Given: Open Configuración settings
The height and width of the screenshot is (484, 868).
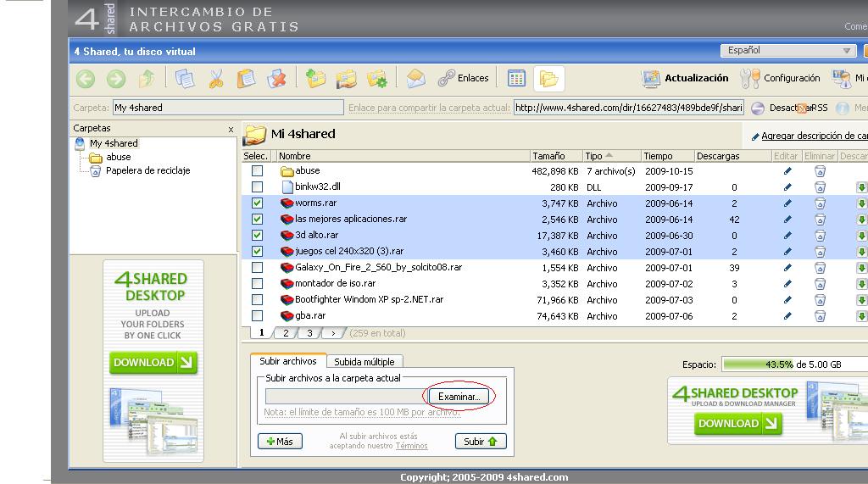Looking at the screenshot, I should [781, 78].
